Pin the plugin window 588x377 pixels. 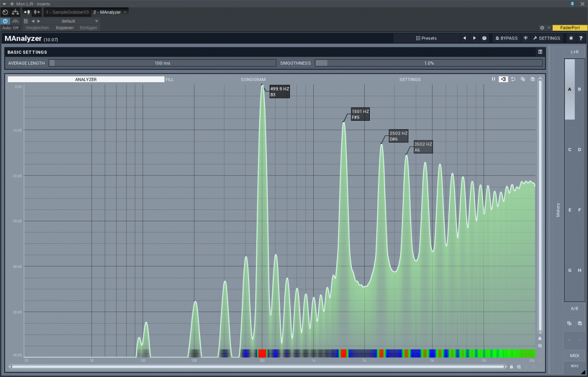pyautogui.click(x=572, y=4)
